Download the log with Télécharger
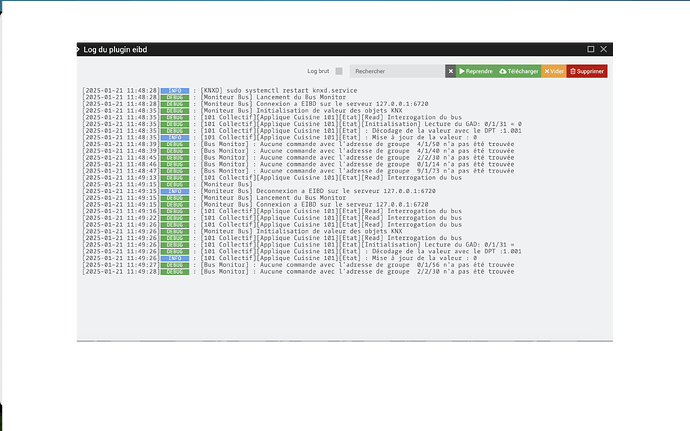Screen dimensions: 690x431 [x=518, y=71]
